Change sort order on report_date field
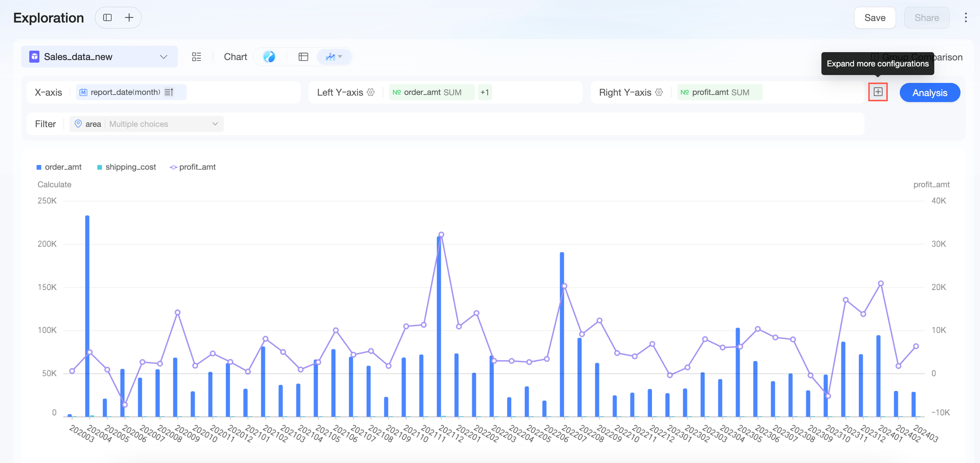Screen dimensions: 980x463 coord(169,92)
